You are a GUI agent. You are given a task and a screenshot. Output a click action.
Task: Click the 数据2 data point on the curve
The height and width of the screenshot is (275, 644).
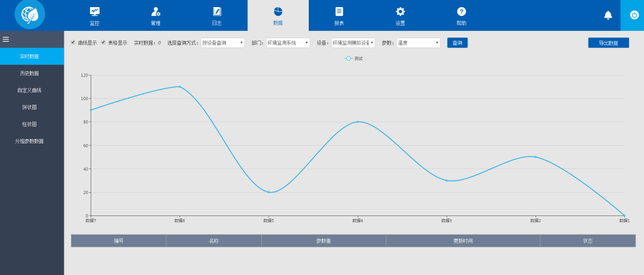tap(535, 157)
